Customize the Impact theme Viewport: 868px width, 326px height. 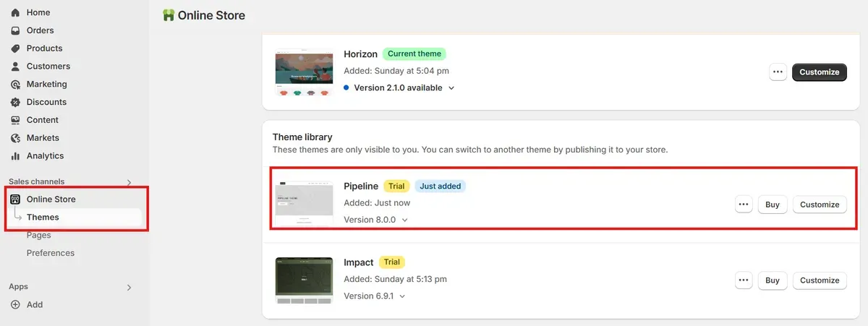click(820, 280)
